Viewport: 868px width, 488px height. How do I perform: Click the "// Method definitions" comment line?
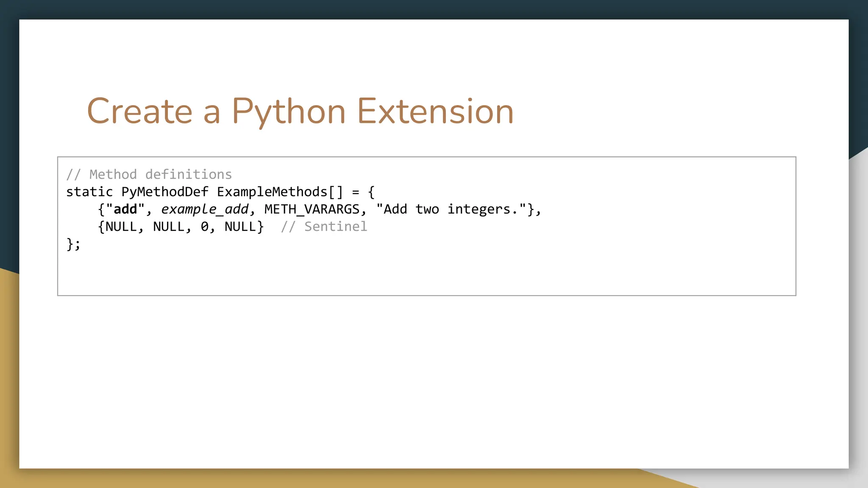pos(149,175)
